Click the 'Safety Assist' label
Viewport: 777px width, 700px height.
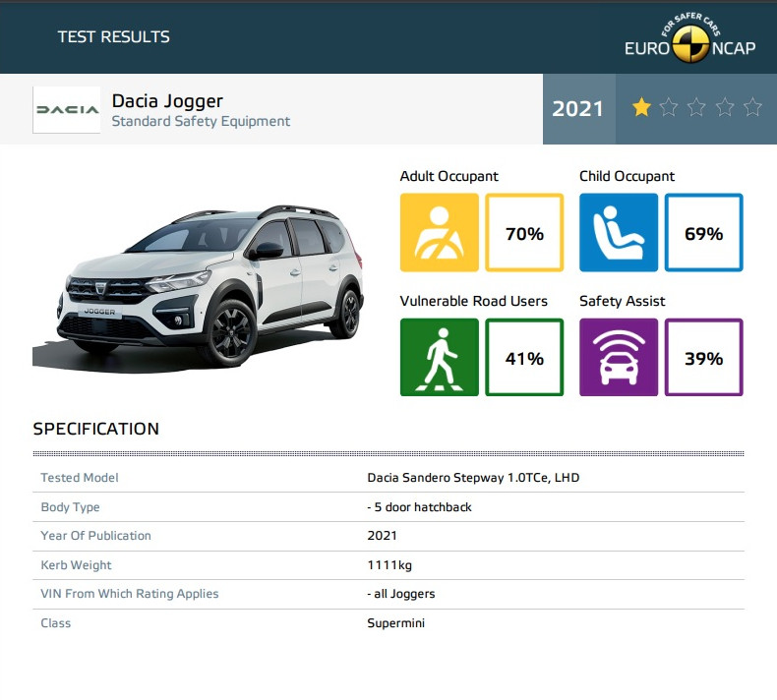point(623,301)
